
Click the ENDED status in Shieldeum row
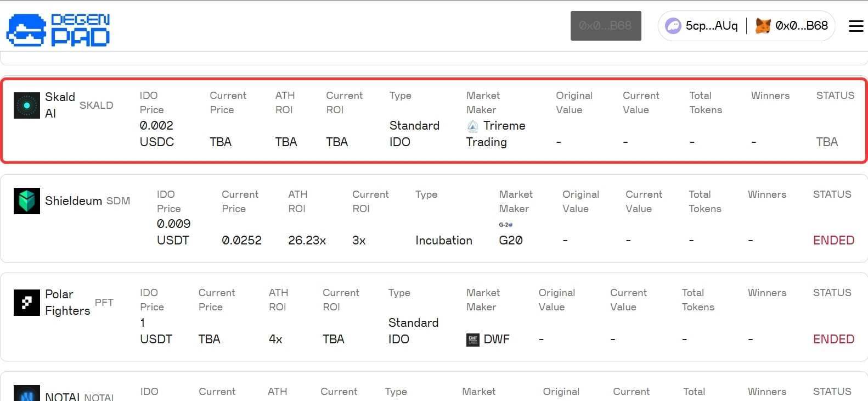[x=833, y=241]
